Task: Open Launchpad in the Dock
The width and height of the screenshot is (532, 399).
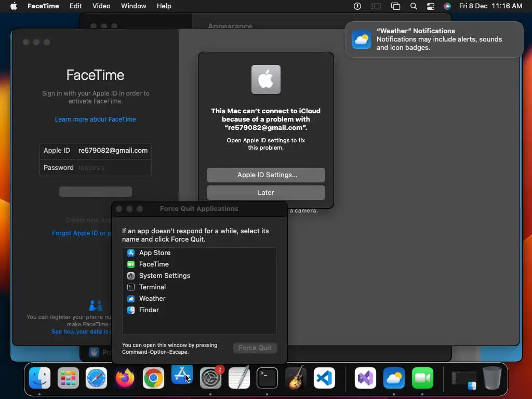Action: click(68, 378)
